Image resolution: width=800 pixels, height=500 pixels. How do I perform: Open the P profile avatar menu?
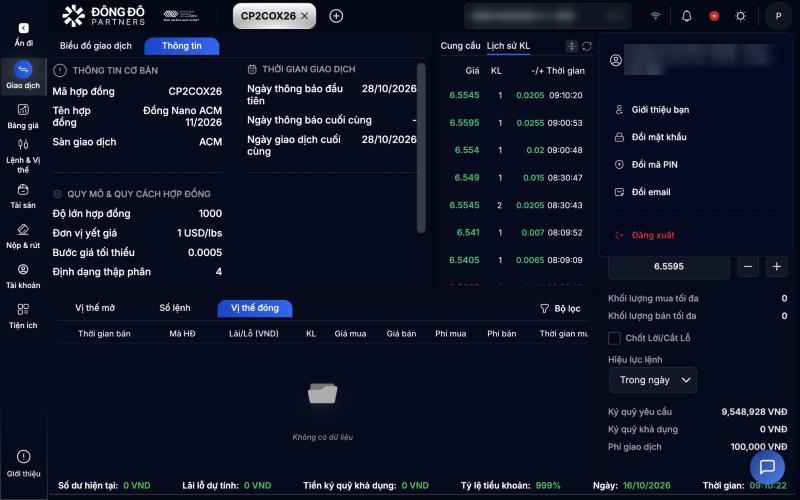click(778, 16)
